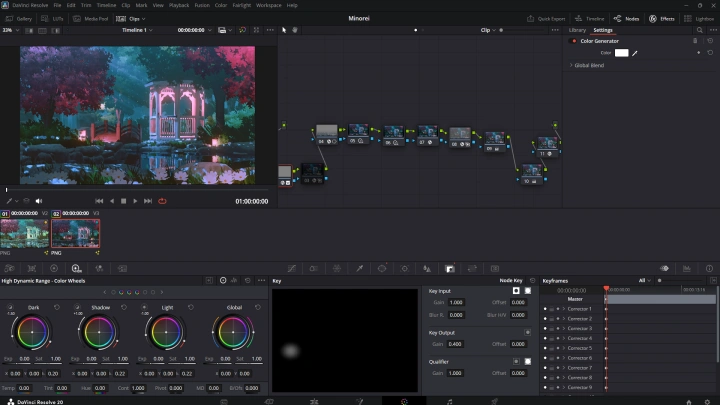Open the Blur/Sharpen palette icon

tap(427, 269)
